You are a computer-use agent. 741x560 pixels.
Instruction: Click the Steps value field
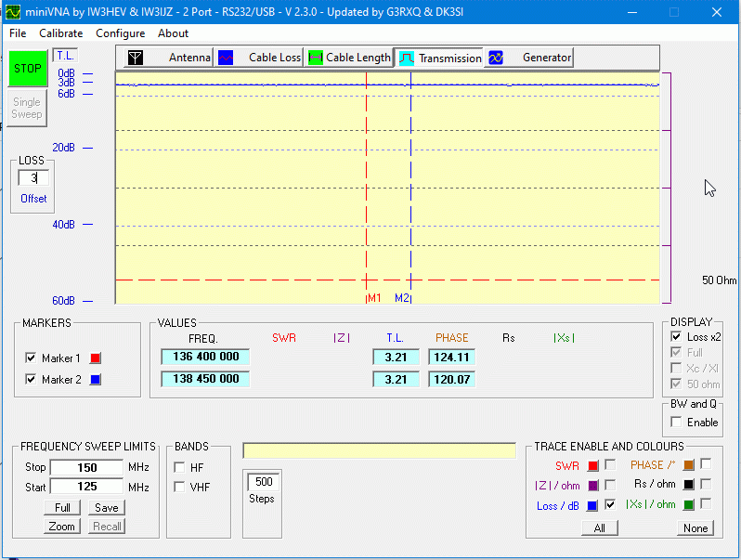pyautogui.click(x=264, y=482)
